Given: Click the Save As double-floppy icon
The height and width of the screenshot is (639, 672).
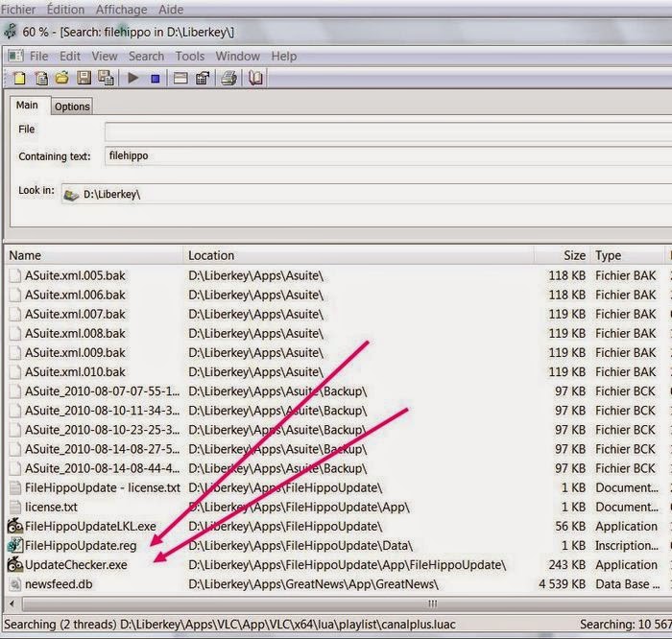Looking at the screenshot, I should (106, 78).
